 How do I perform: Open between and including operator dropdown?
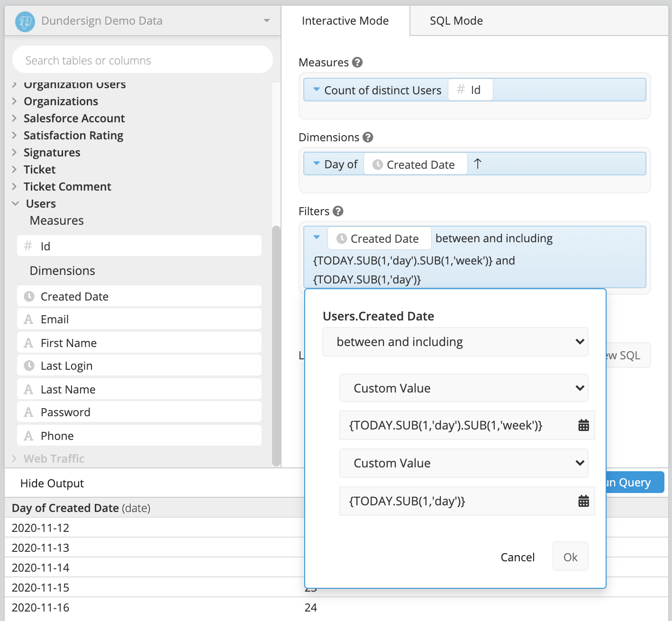tap(455, 342)
